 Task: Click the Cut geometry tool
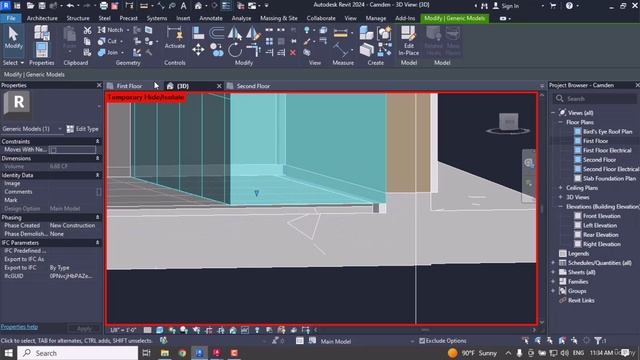tap(107, 41)
